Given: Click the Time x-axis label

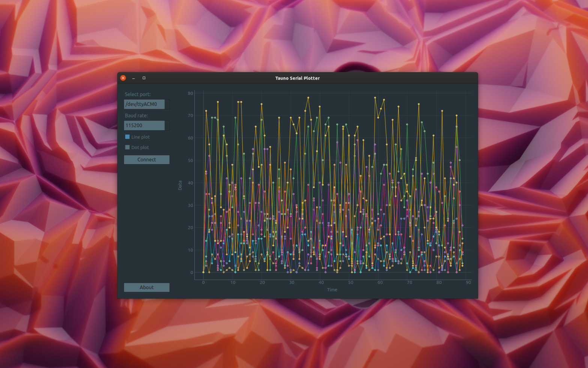Looking at the screenshot, I should click(332, 290).
